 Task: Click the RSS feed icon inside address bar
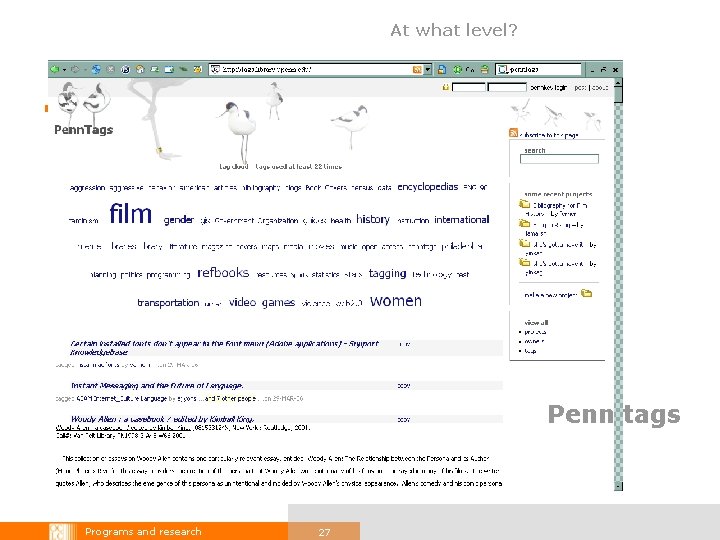pyautogui.click(x=416, y=70)
